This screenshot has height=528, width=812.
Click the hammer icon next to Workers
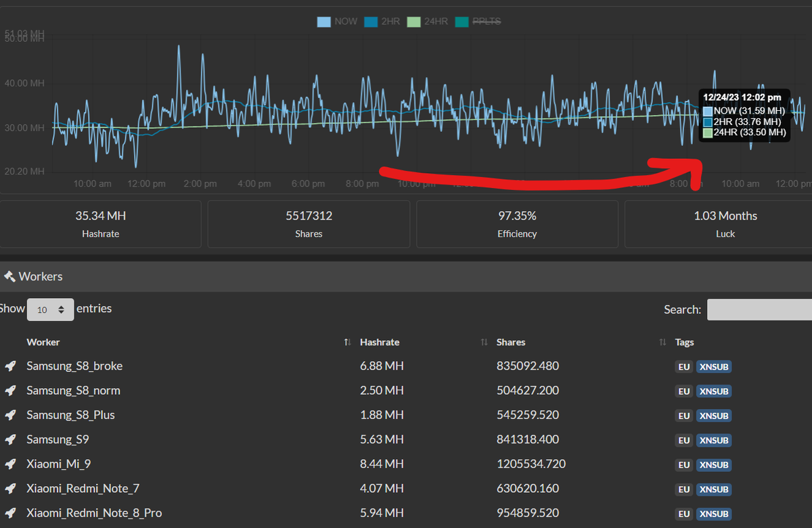pos(9,277)
